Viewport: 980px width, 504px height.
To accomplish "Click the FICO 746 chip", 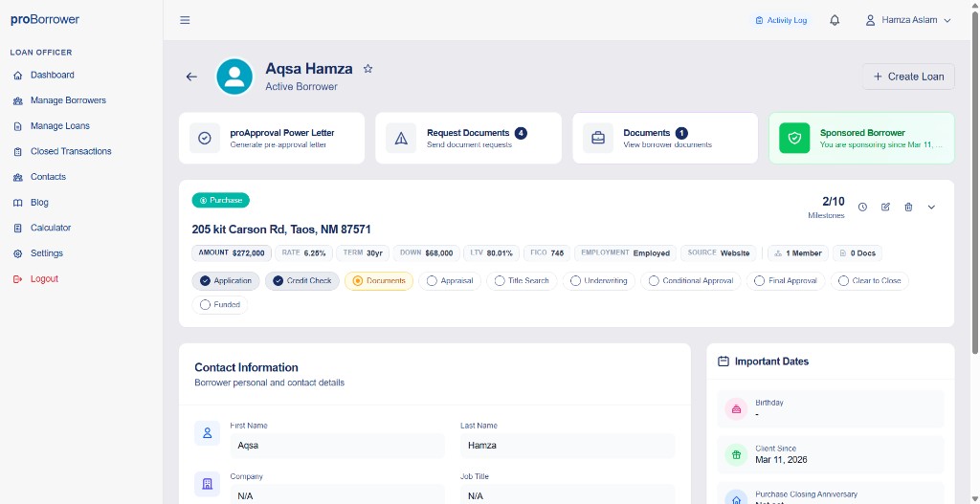I will coord(546,253).
